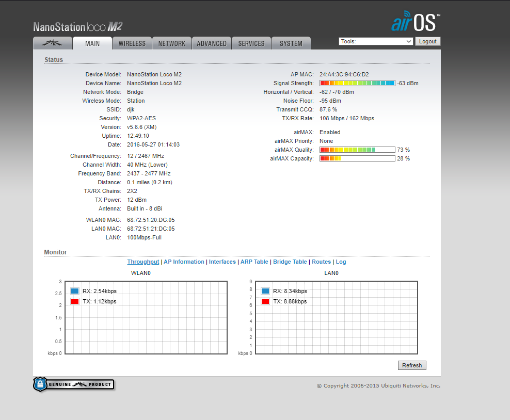The width and height of the screenshot is (510, 420).
Task: Open the NETWORK tab
Action: point(172,43)
